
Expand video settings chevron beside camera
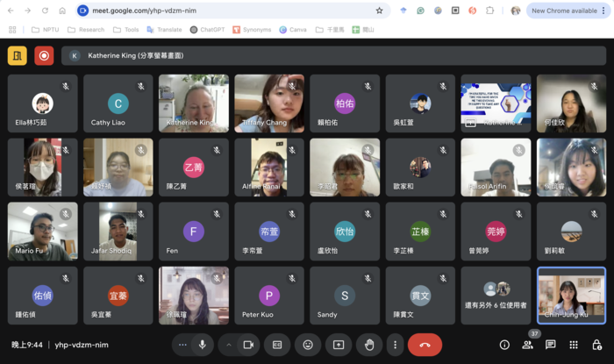coord(229,345)
